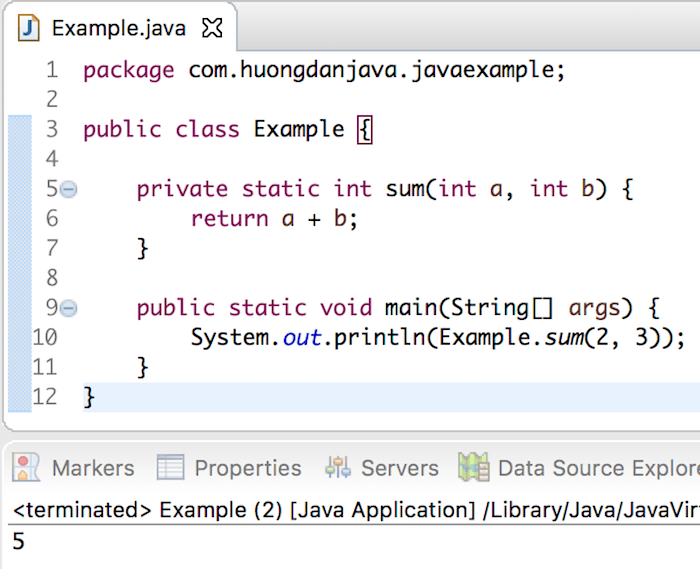Click the console output '5'

coord(18,541)
